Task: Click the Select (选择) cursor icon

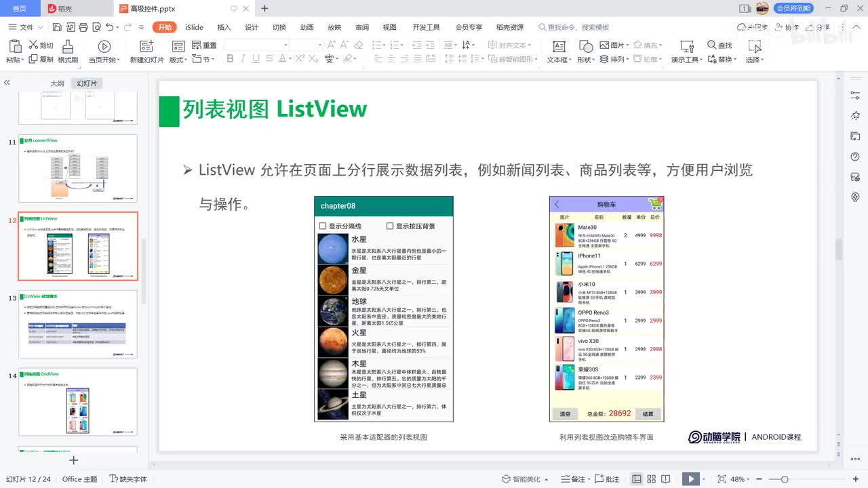Action: 754,46
